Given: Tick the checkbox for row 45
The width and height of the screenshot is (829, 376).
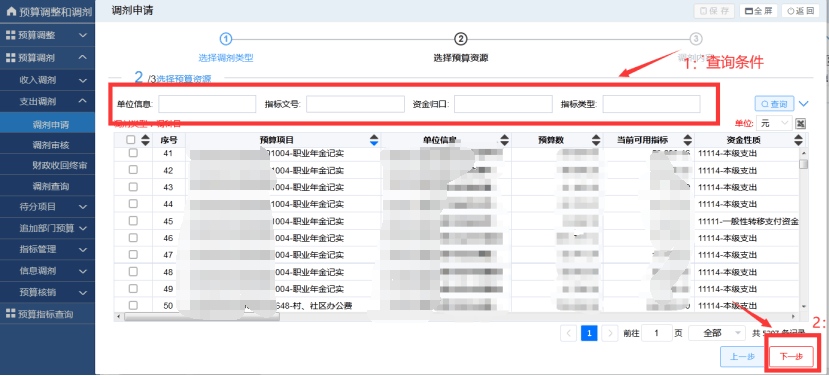Looking at the screenshot, I should click(x=133, y=221).
